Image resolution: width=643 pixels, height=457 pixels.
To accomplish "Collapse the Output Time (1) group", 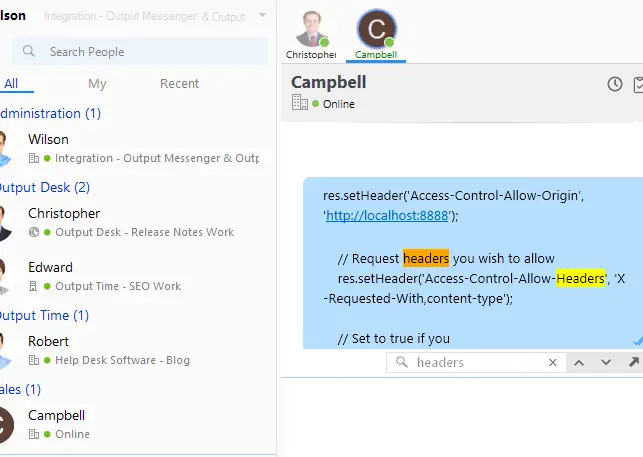I will [x=44, y=315].
